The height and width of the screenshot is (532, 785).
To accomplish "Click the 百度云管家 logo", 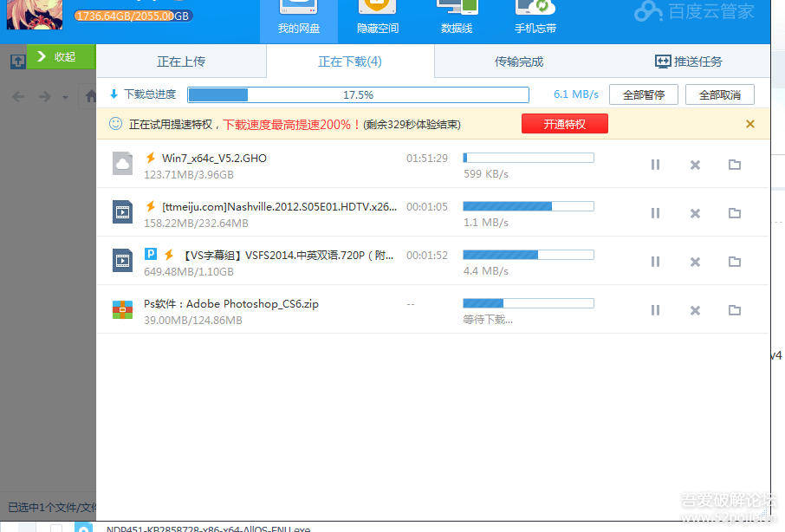I will [694, 11].
